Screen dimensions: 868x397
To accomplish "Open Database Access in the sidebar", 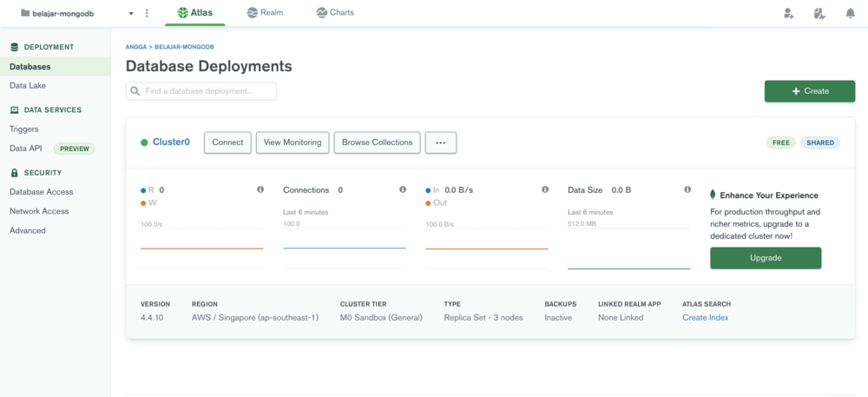I will 42,192.
